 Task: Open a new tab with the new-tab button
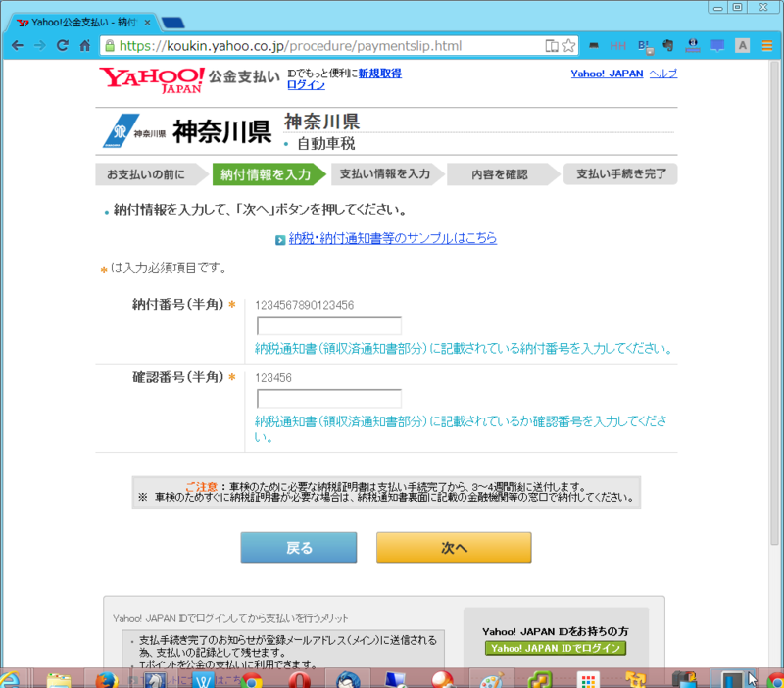click(x=173, y=23)
